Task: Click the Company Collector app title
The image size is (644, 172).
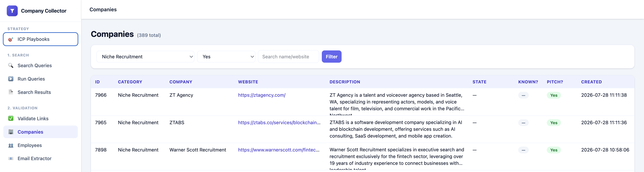Action: 44,11
